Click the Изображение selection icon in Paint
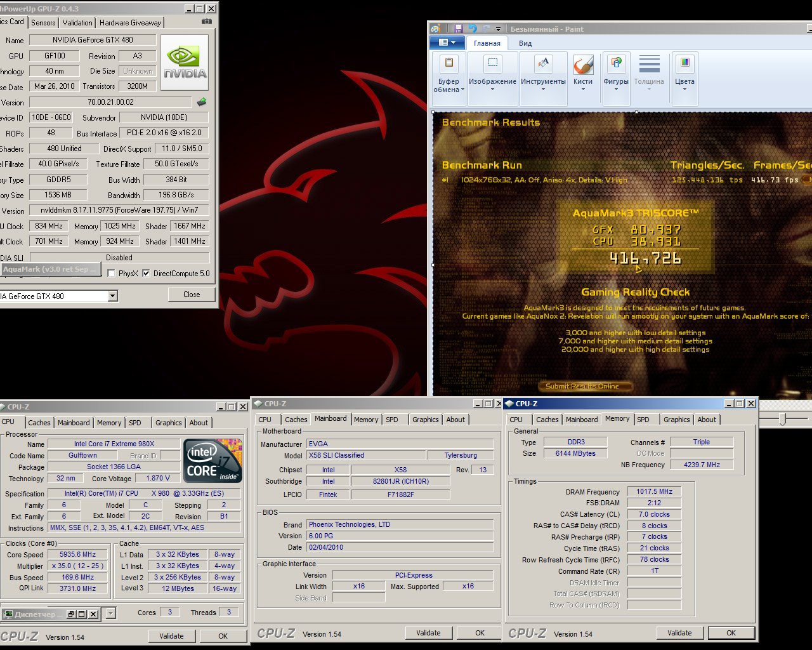Viewport: 812px width, 650px height. coord(492,63)
